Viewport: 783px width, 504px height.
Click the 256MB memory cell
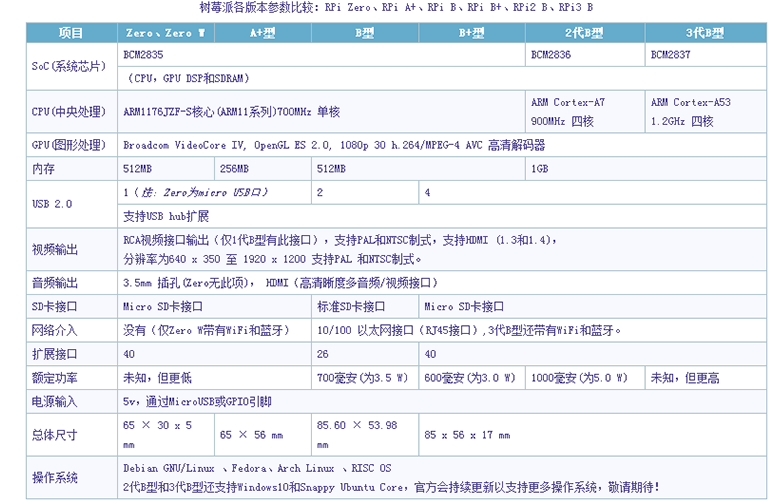263,169
